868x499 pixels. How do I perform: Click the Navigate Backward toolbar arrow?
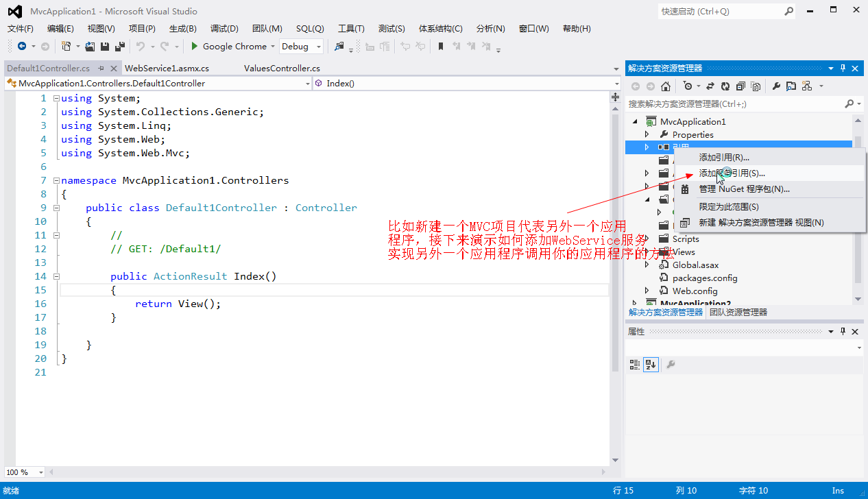click(22, 47)
